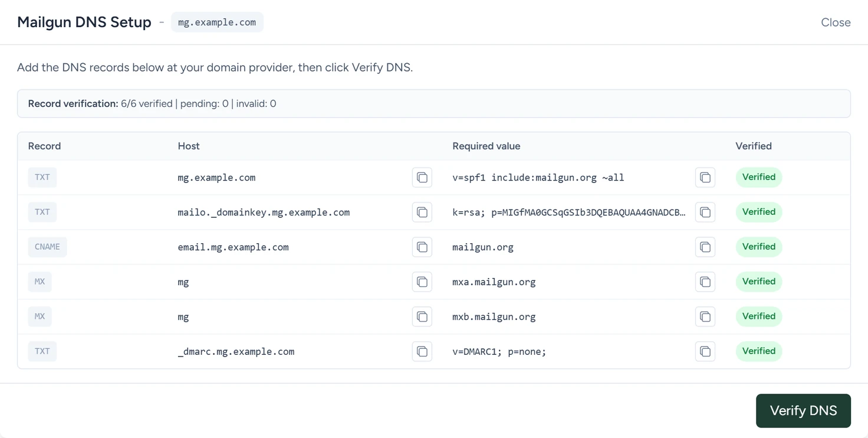Click the TXT tag in the SPF row
The height and width of the screenshot is (438, 868).
click(x=42, y=177)
